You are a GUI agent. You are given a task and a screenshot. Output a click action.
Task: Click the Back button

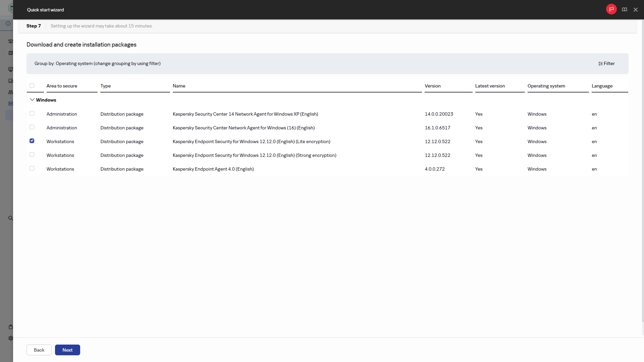39,350
